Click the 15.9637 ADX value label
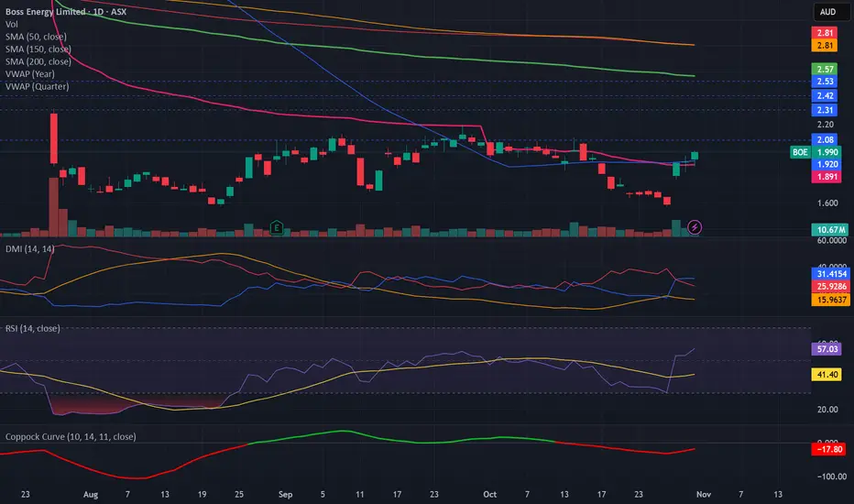This screenshot has height=504, width=854. tap(830, 299)
